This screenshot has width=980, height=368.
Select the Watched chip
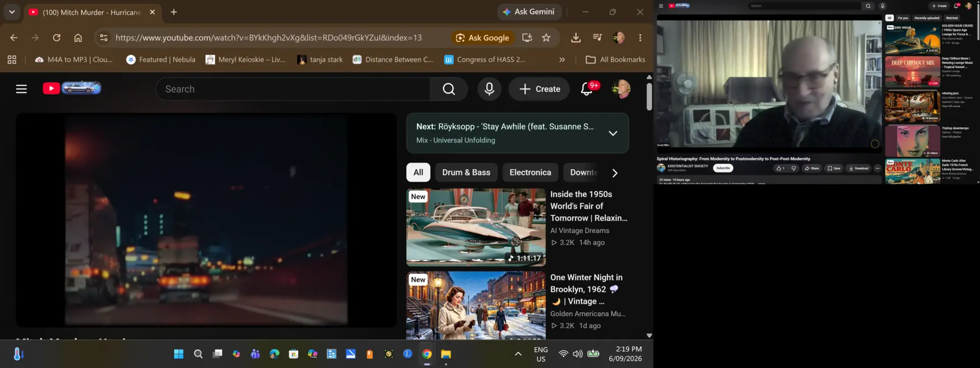[x=952, y=18]
